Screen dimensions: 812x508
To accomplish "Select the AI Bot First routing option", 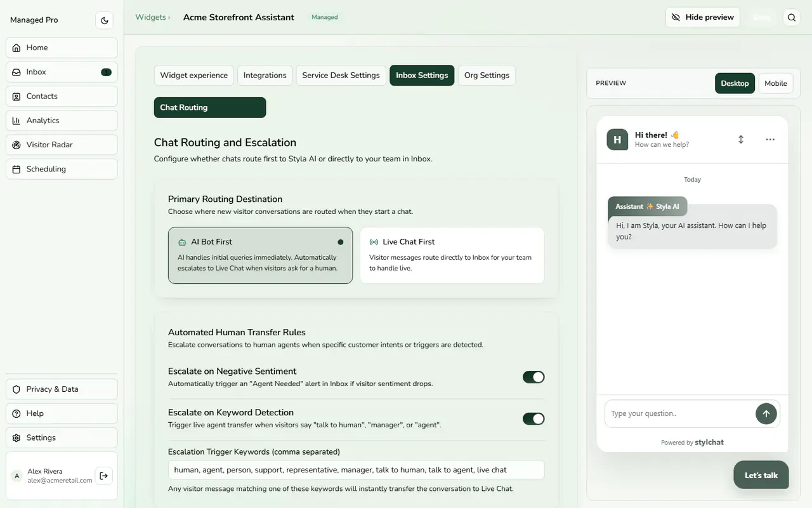I will pyautogui.click(x=260, y=255).
